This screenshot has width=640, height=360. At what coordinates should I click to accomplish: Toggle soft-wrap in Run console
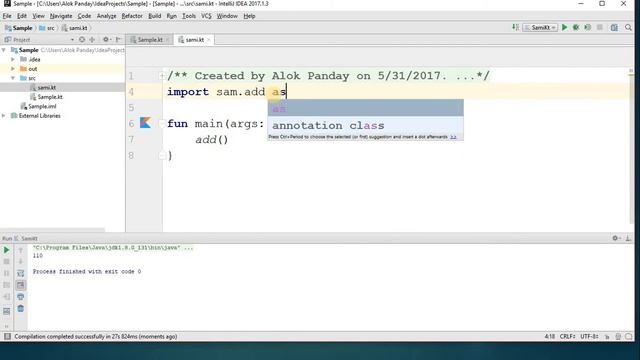coord(20,273)
